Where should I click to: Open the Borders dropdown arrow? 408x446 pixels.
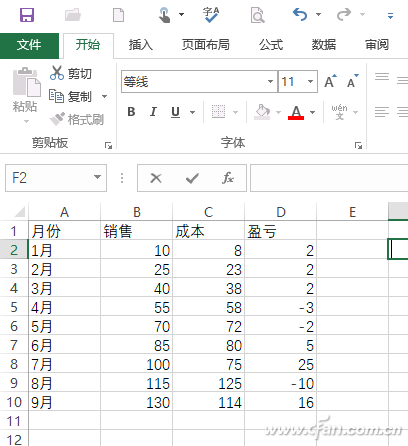point(235,112)
